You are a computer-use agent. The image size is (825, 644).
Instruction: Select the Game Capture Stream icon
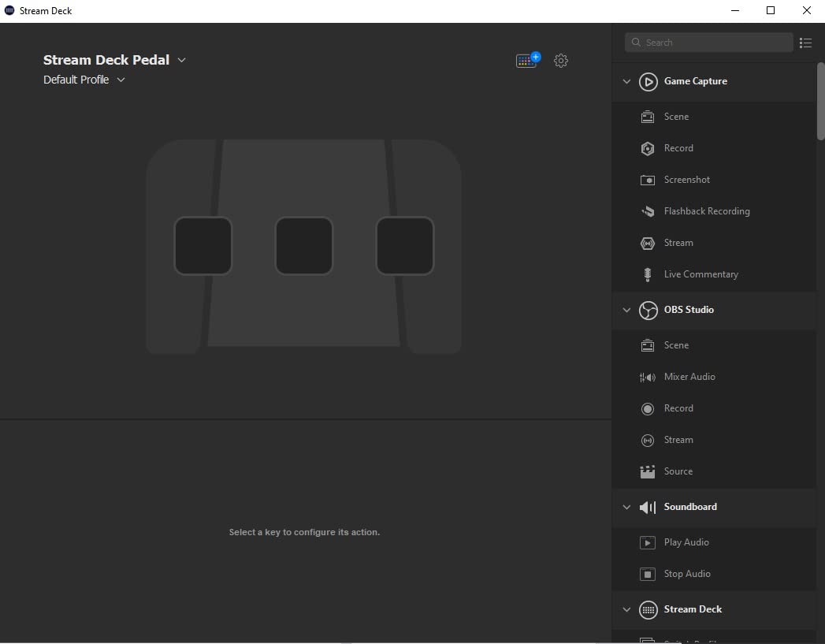click(647, 243)
